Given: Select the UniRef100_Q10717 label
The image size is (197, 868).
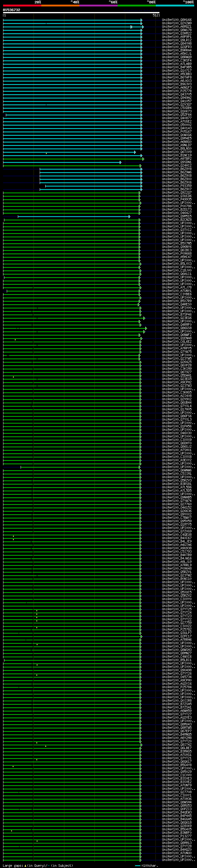Looking at the screenshot, I should 177,71.
